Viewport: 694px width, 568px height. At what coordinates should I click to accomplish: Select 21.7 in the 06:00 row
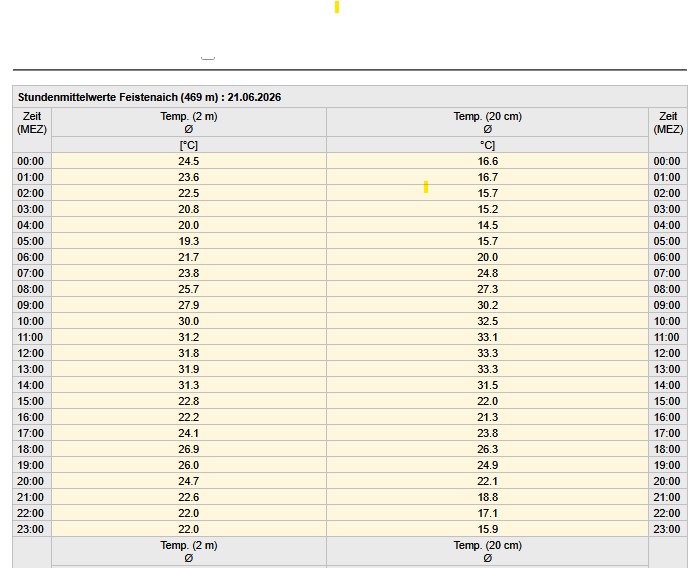tap(189, 257)
